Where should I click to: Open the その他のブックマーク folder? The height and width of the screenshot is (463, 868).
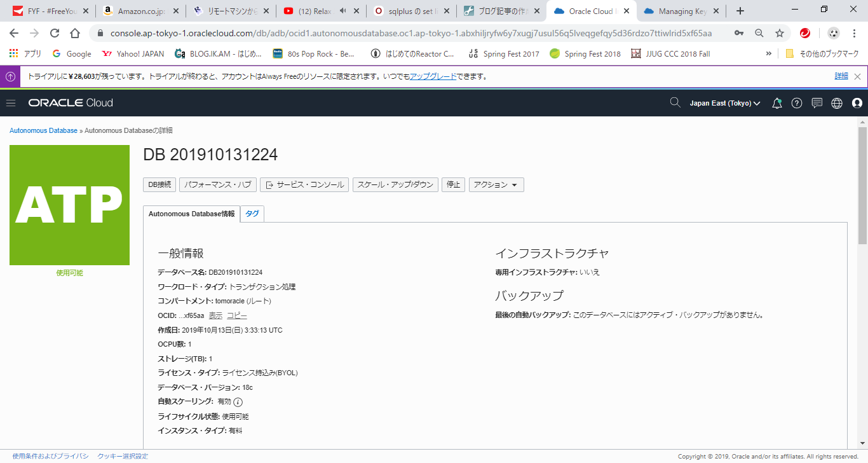[822, 54]
